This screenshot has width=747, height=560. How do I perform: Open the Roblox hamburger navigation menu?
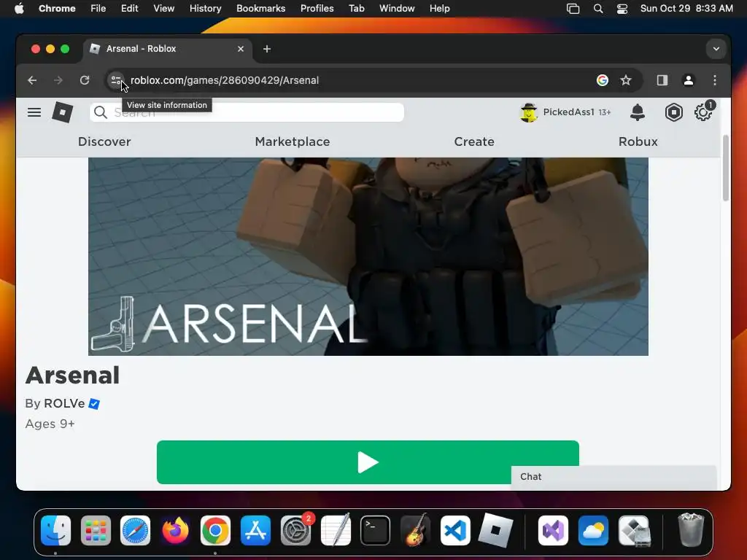34,112
